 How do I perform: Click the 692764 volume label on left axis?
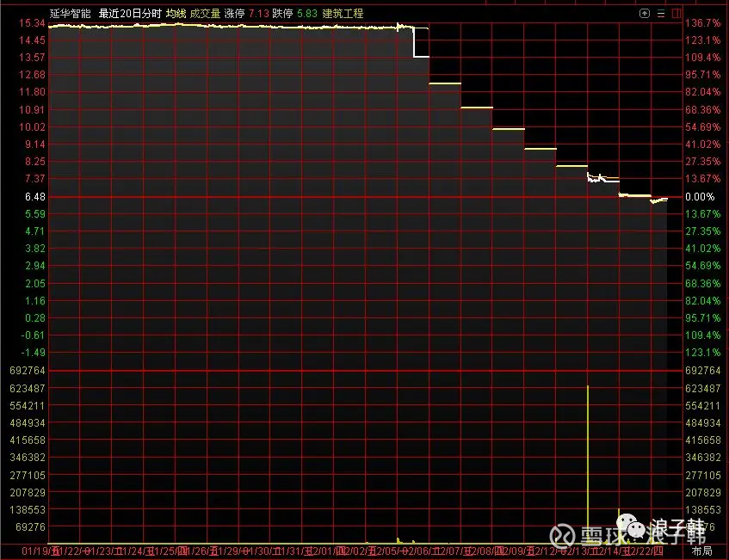[x=28, y=371]
